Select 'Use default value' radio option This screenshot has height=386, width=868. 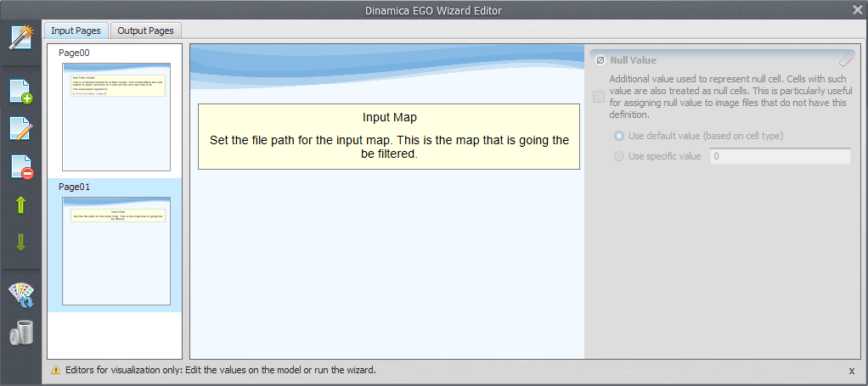pos(618,136)
